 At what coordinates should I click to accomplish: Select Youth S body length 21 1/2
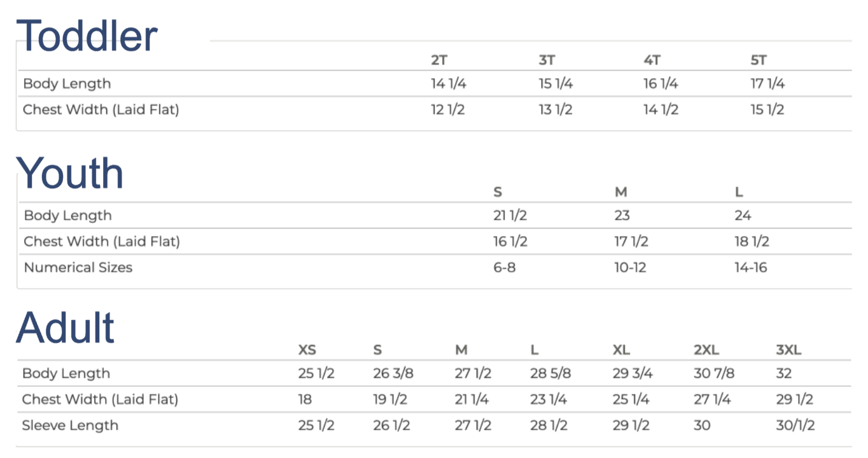(510, 216)
